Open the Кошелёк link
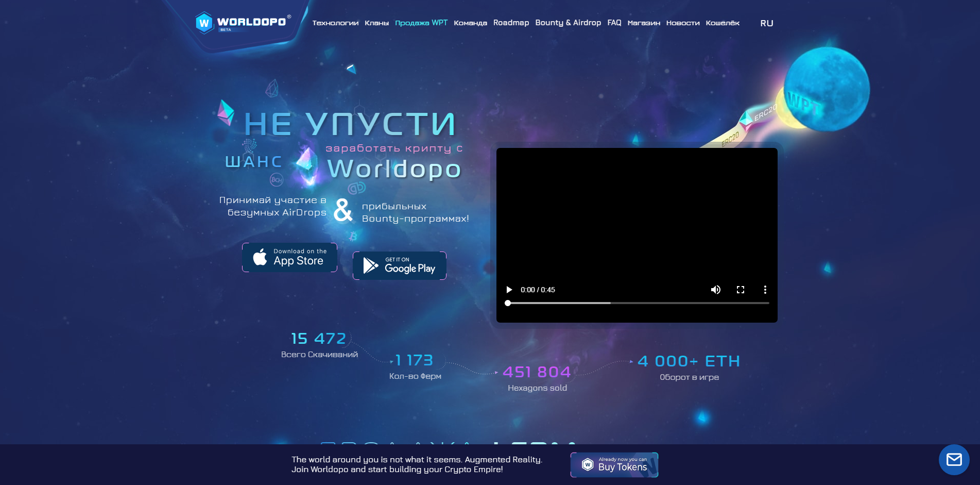The image size is (980, 485). pyautogui.click(x=723, y=23)
